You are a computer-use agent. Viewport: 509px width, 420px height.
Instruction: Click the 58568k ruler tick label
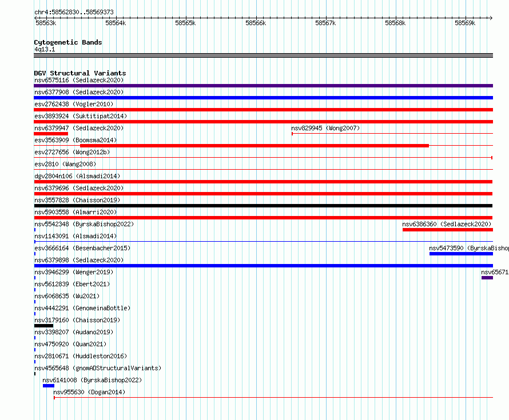(x=395, y=23)
